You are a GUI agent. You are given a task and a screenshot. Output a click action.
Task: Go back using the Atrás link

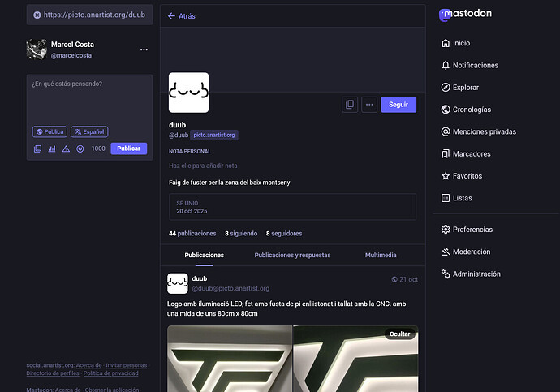coord(181,15)
